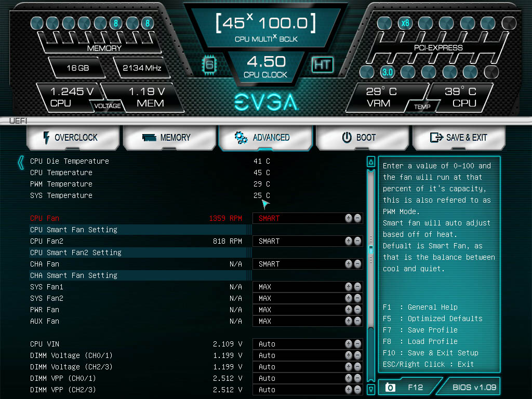
Task: Click the 6-core CPU chip icon
Action: pos(209,64)
